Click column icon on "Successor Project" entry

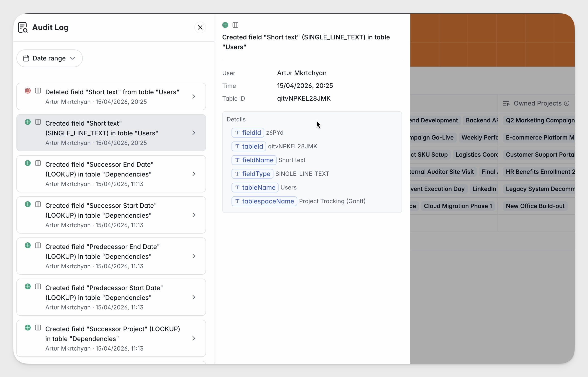[x=38, y=328]
